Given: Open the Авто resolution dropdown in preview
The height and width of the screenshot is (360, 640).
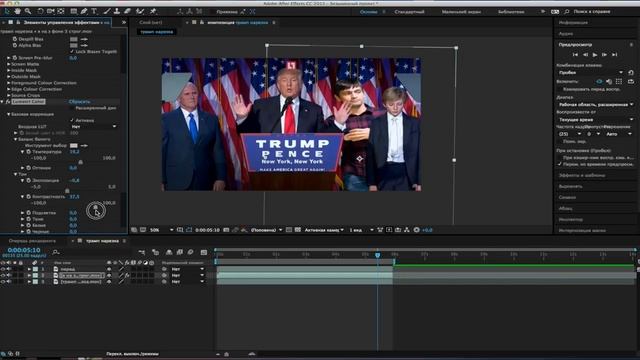Looking at the screenshot, I should pos(619,134).
